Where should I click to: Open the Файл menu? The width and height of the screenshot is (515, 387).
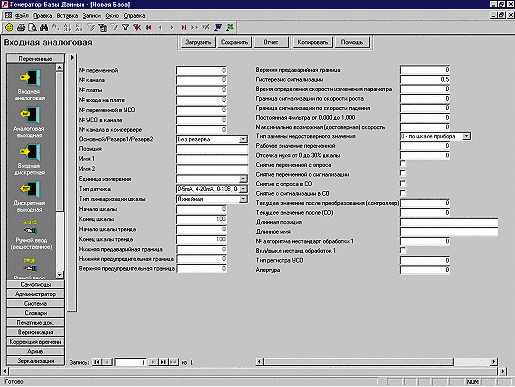[22, 15]
